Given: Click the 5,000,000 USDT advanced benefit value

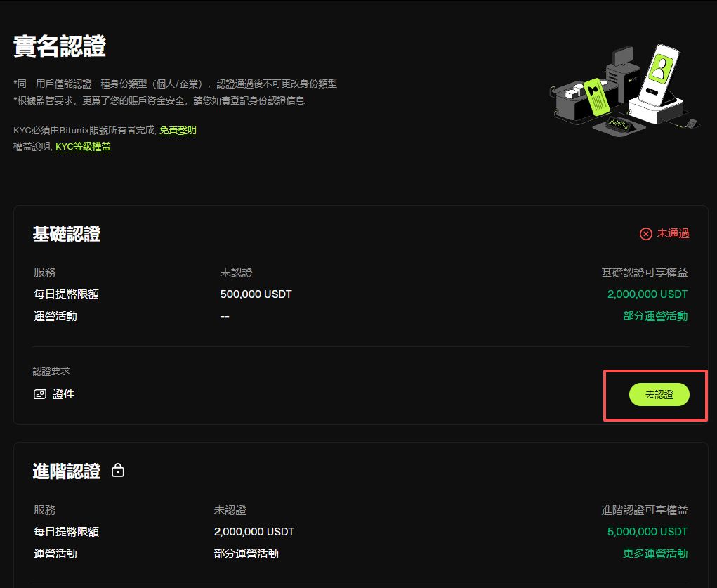Looking at the screenshot, I should 647,532.
